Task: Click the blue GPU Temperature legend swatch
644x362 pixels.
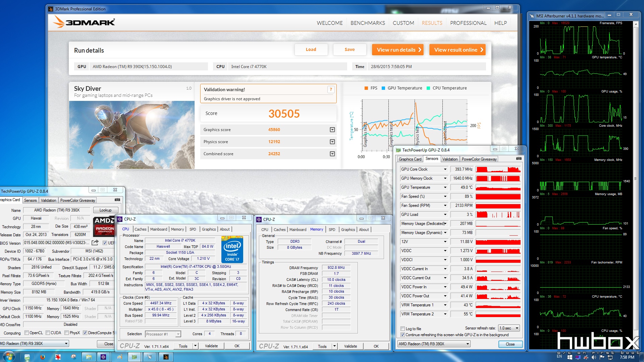Action: (x=383, y=88)
